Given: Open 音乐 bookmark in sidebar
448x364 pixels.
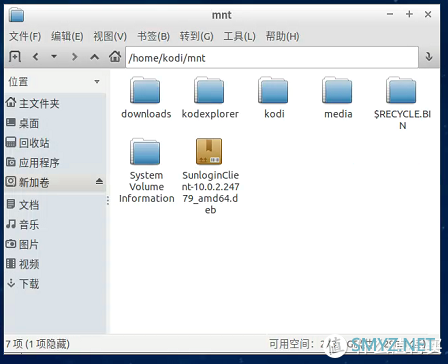Looking at the screenshot, I should [x=55, y=224].
